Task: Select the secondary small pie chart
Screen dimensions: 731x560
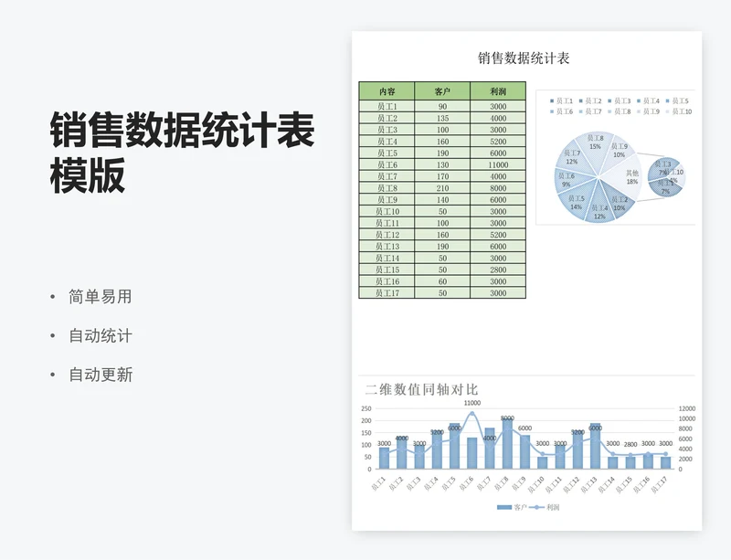Action: 666,177
